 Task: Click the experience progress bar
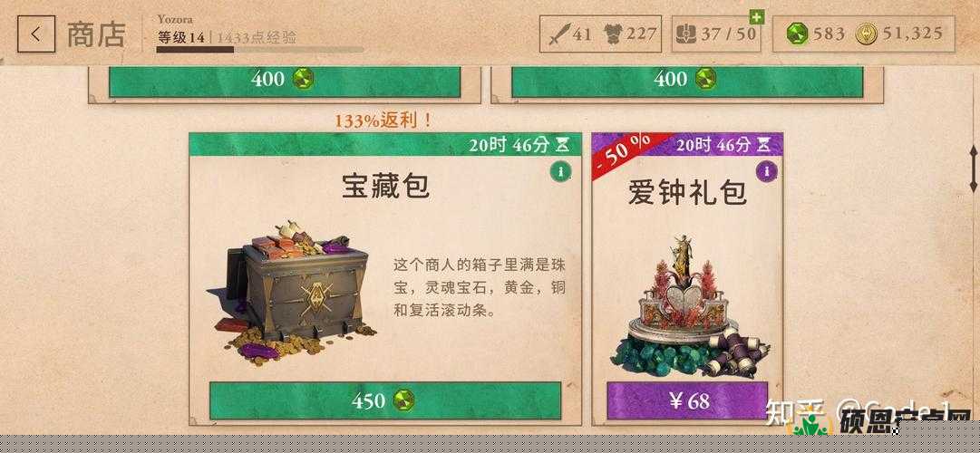point(259,49)
